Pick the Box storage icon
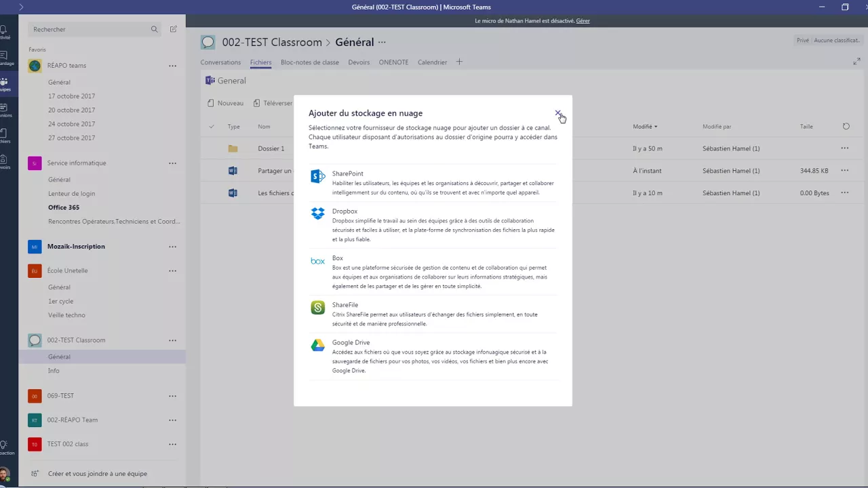The width and height of the screenshot is (868, 488). click(x=317, y=261)
